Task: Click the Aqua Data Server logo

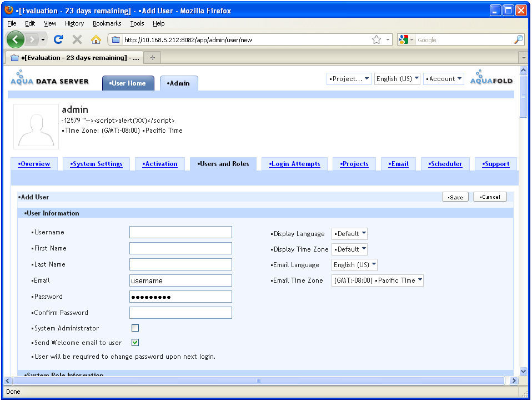Action: click(x=49, y=78)
